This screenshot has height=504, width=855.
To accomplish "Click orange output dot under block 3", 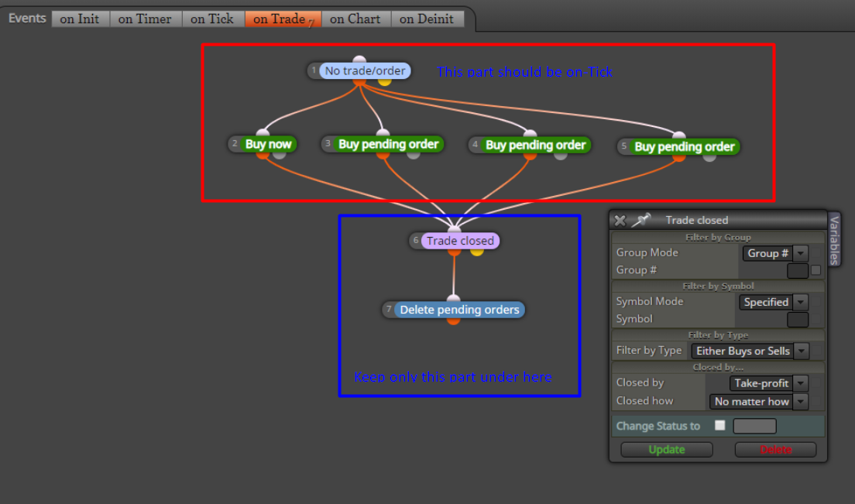I will 383,156.
